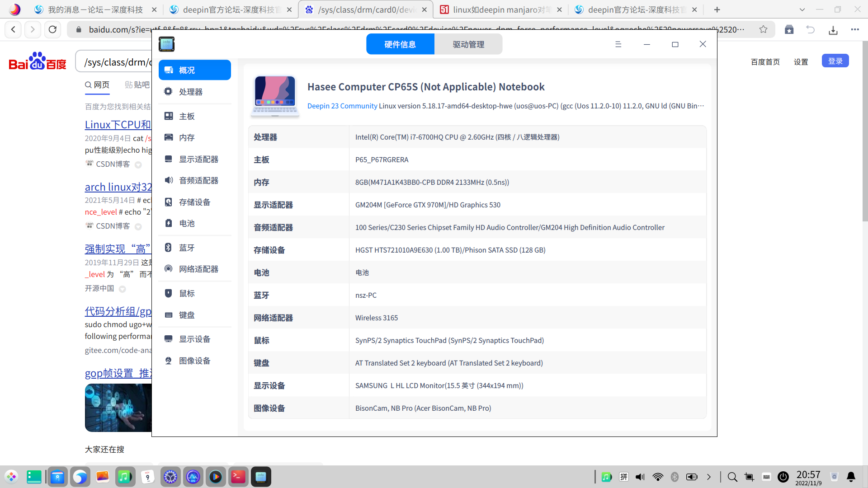Toggle the volume speaker tray icon
The image size is (868, 488).
pos(640,477)
